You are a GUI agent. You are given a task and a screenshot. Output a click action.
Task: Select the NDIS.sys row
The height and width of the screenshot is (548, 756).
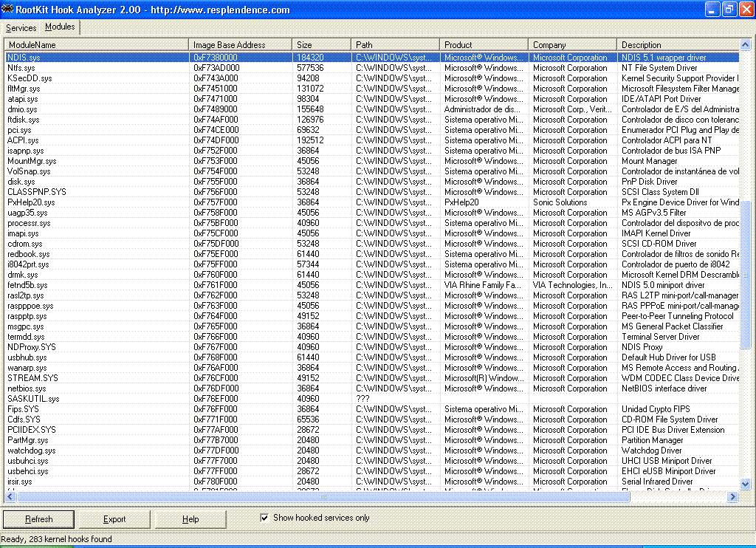372,58
